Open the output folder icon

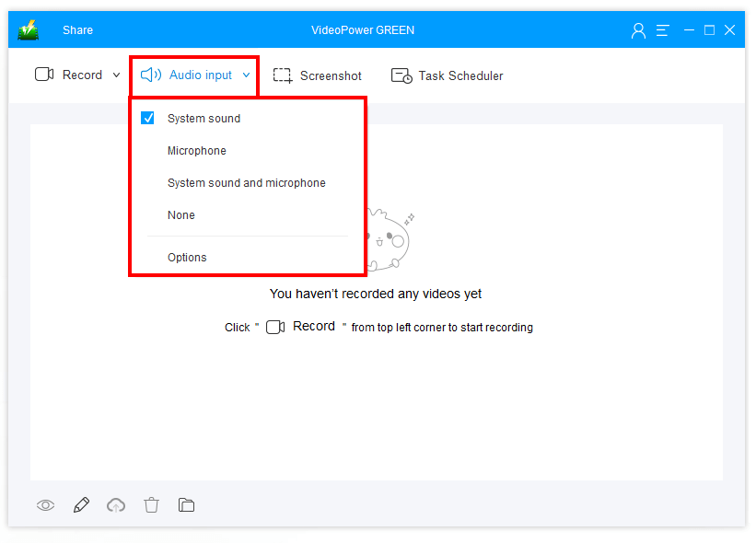pyautogui.click(x=186, y=505)
